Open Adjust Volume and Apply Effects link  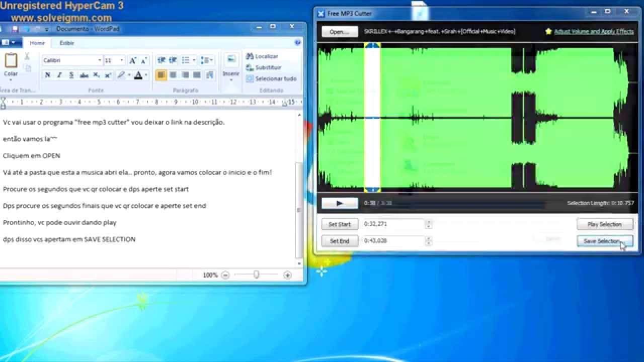click(594, 31)
